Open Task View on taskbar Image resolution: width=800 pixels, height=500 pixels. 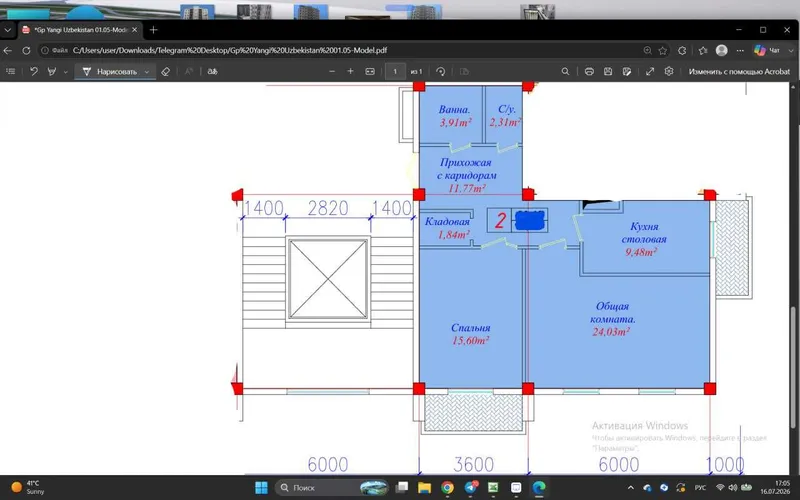point(402,488)
